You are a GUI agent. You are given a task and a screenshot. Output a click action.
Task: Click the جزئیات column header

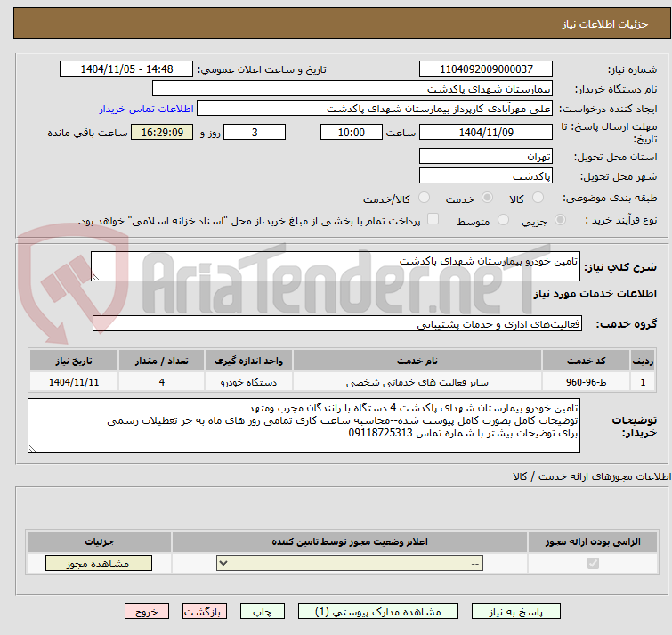pyautogui.click(x=99, y=542)
